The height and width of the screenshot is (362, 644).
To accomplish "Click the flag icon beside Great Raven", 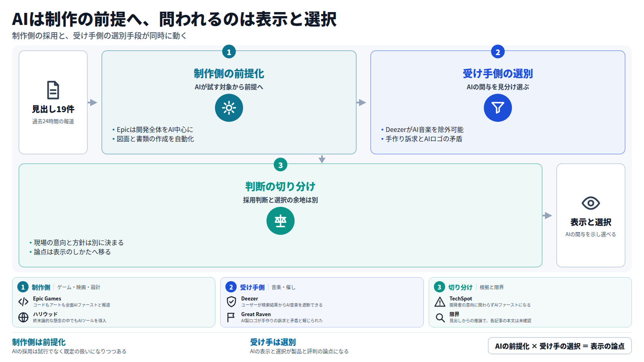I will pos(231,317).
